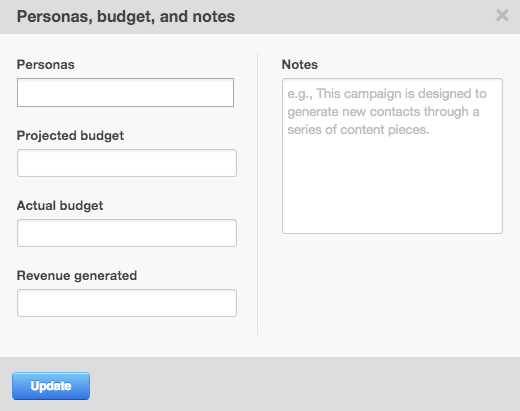Screen dimensions: 520x411
Task: Select the dialog title "Personas, budget, and notes"
Action: [x=126, y=17]
